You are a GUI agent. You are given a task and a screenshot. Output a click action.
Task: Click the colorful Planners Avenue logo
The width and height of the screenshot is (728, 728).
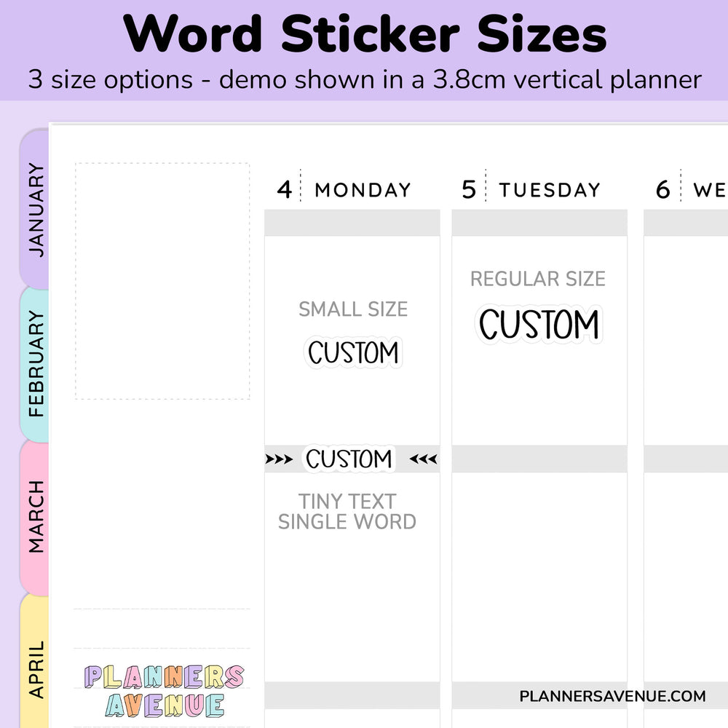pos(164,690)
